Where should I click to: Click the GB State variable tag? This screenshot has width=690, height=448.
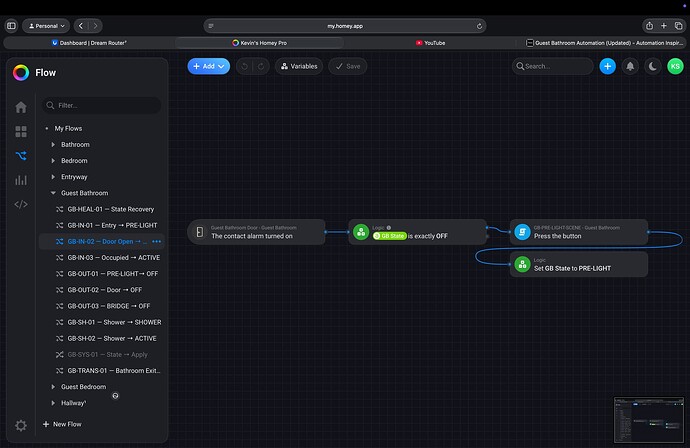click(x=389, y=236)
